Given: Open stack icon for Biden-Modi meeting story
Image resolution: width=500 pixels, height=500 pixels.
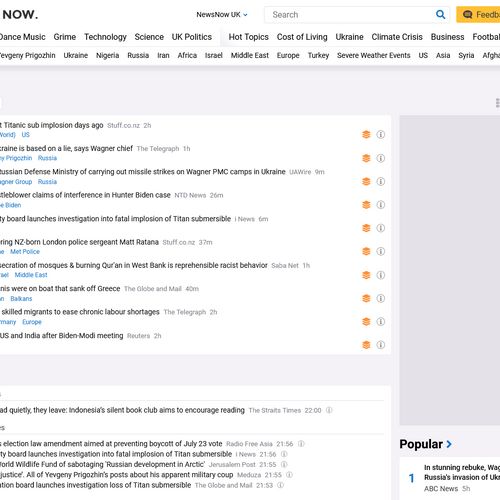Looking at the screenshot, I should point(366,345).
